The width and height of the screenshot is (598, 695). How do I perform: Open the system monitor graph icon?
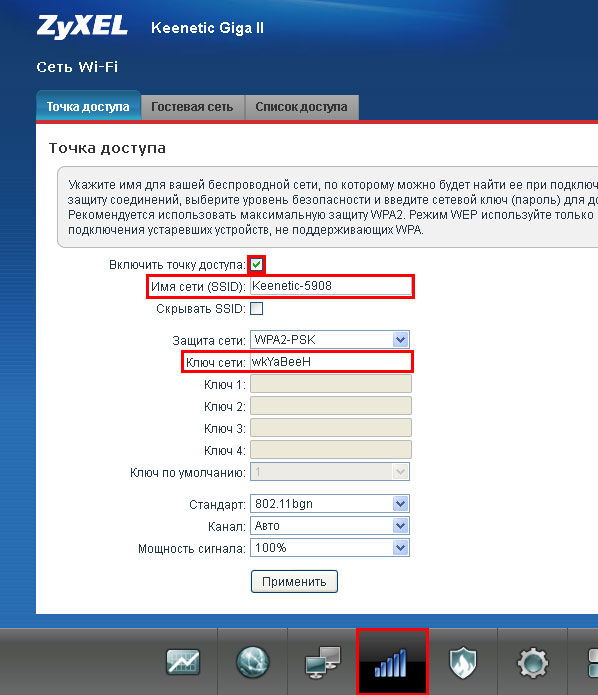pos(183,662)
